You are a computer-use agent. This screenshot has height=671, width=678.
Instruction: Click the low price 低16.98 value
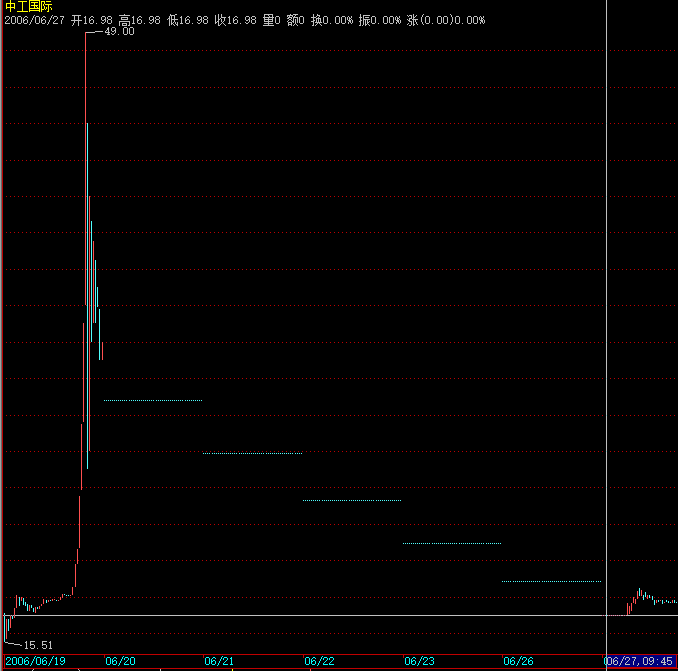(187, 20)
